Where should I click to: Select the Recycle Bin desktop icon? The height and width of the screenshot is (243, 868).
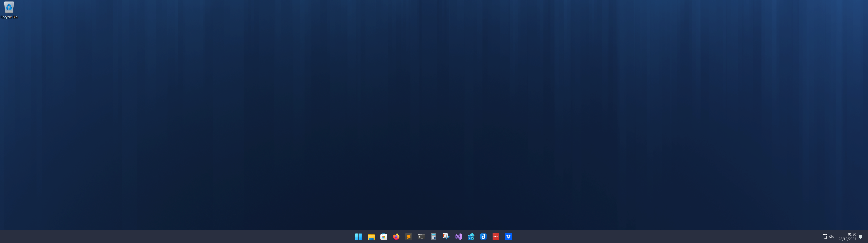coord(9,10)
